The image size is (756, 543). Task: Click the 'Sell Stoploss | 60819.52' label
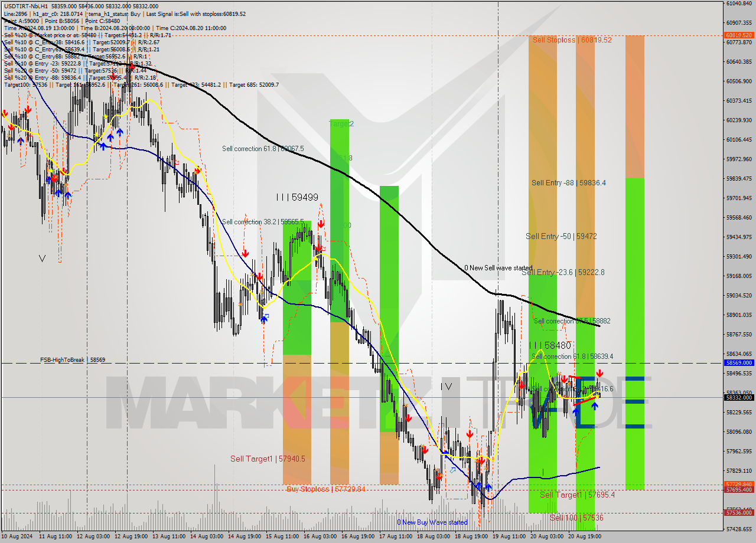pyautogui.click(x=572, y=40)
